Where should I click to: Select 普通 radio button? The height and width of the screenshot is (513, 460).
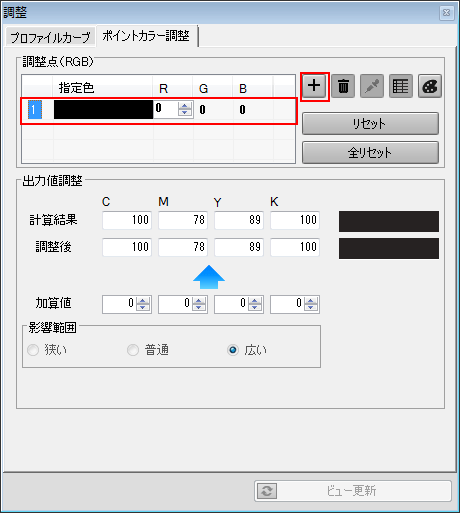click(x=133, y=350)
